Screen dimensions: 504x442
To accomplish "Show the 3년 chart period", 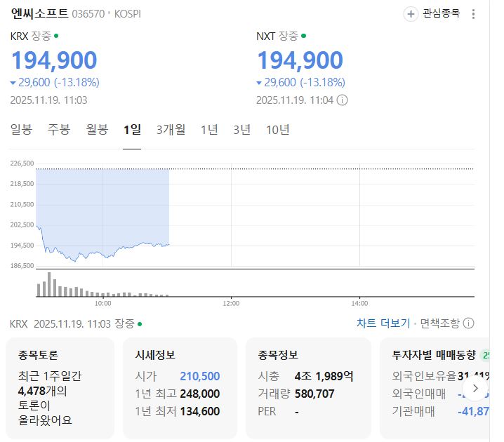I will [242, 130].
